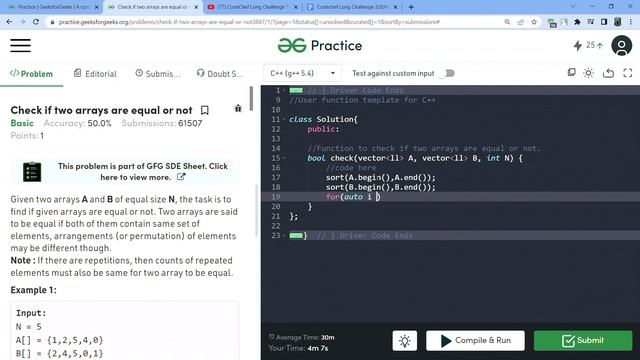Close the Check if two arrays tab
Image resolution: width=640 pixels, height=360 pixels.
click(x=196, y=7)
